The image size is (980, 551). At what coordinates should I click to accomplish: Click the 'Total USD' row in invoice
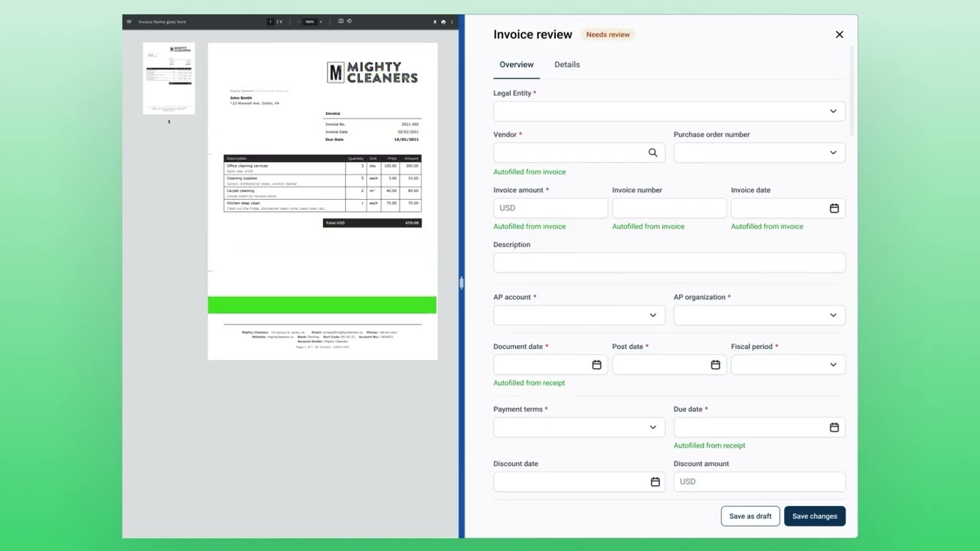click(x=372, y=223)
